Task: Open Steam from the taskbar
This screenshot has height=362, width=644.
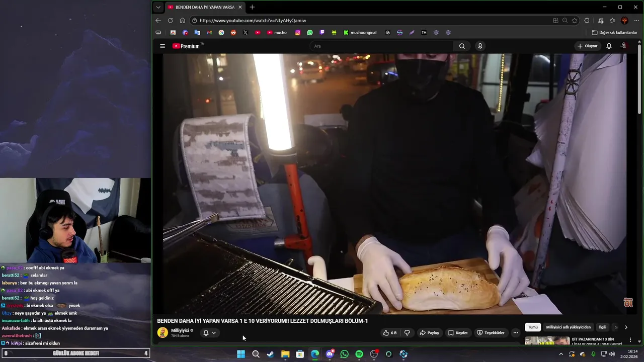Action: (x=270, y=354)
